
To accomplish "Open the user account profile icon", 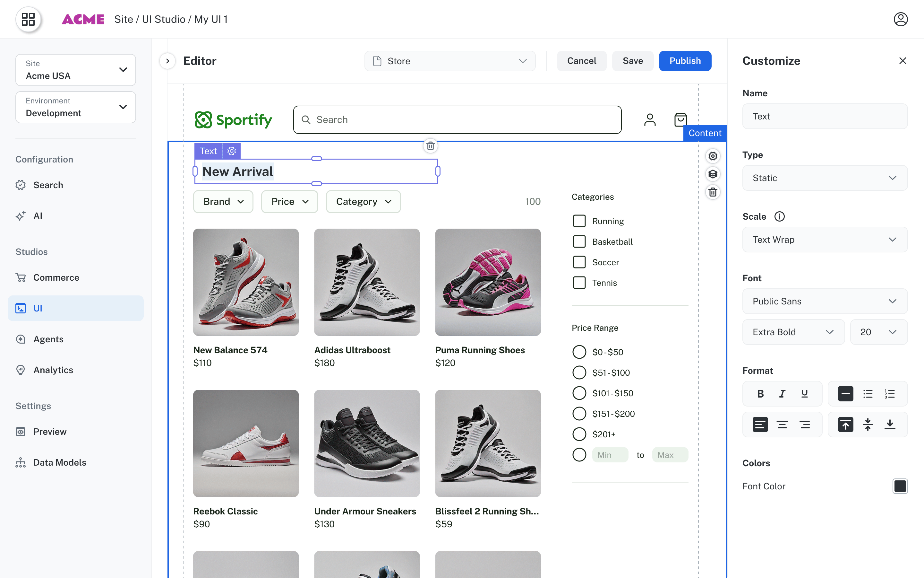I will click(x=900, y=19).
